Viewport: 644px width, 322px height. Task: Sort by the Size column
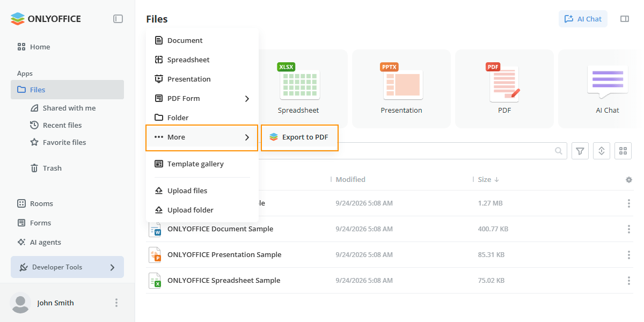488,179
